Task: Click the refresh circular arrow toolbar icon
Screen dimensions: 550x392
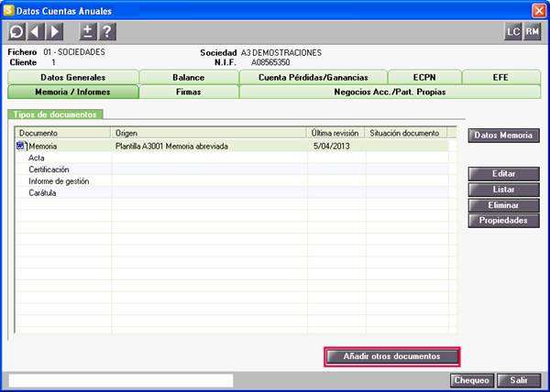Action: [x=16, y=32]
